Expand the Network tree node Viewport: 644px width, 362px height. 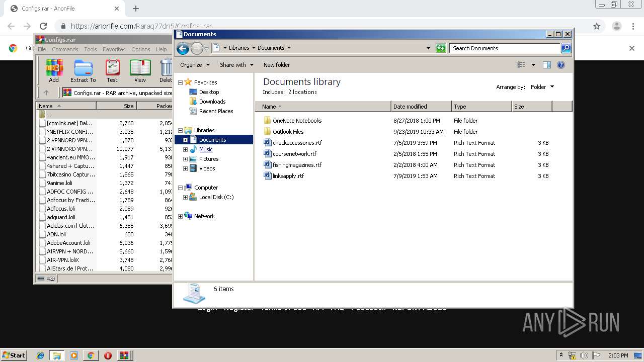(180, 216)
